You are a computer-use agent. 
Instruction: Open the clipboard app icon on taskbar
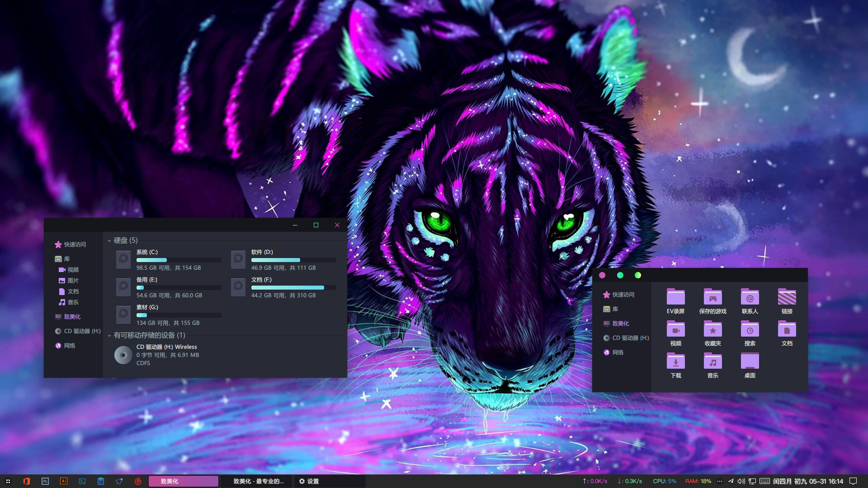(x=101, y=481)
